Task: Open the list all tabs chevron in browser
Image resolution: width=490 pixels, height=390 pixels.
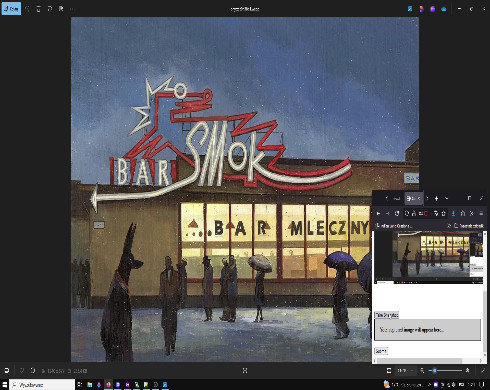Action: [x=447, y=198]
